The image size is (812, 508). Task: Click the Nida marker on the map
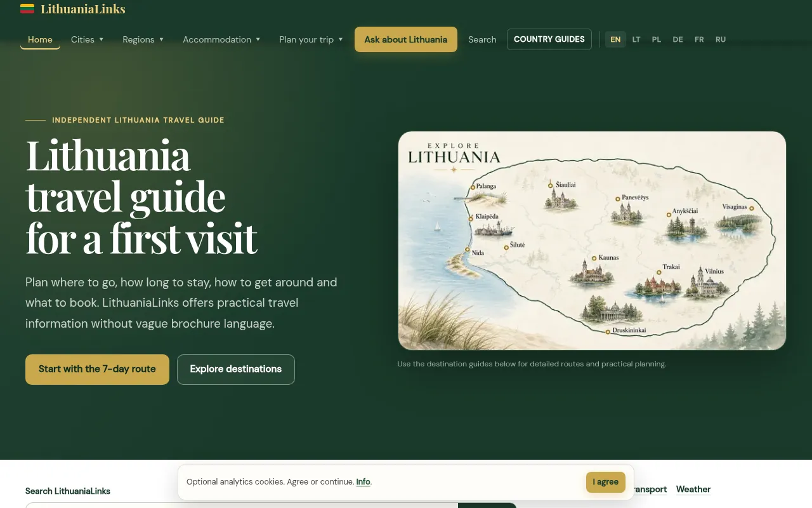(x=467, y=250)
